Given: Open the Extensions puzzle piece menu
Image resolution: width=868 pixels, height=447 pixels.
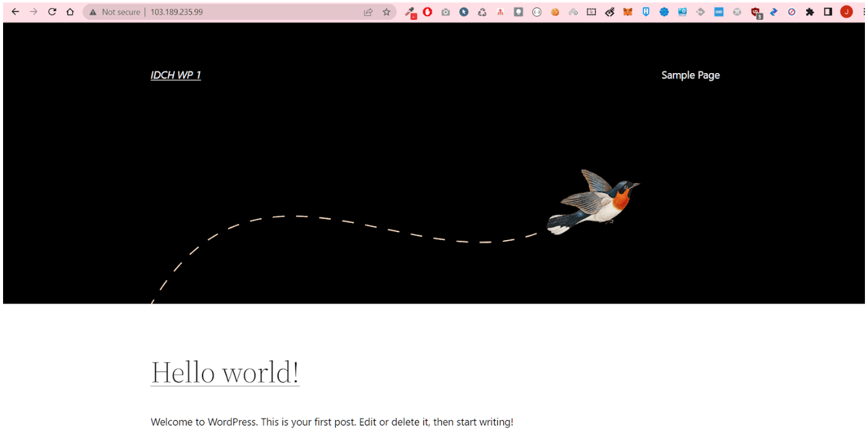Looking at the screenshot, I should (x=810, y=12).
